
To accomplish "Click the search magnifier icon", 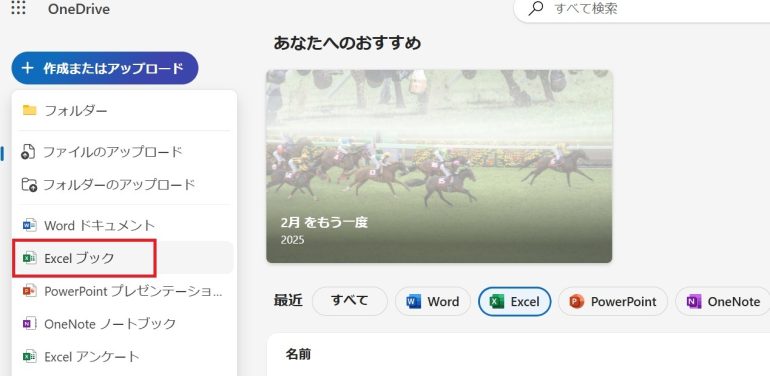I will 536,8.
